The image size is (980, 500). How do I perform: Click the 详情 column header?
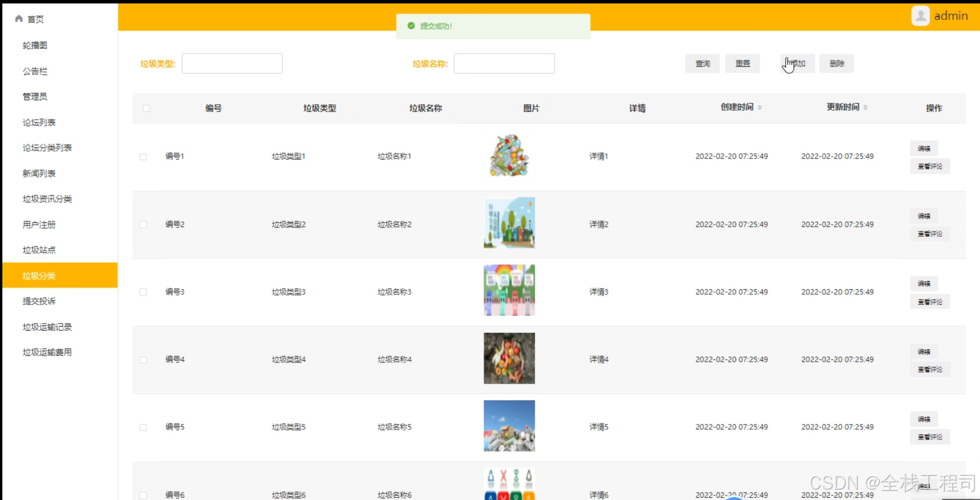click(x=637, y=108)
